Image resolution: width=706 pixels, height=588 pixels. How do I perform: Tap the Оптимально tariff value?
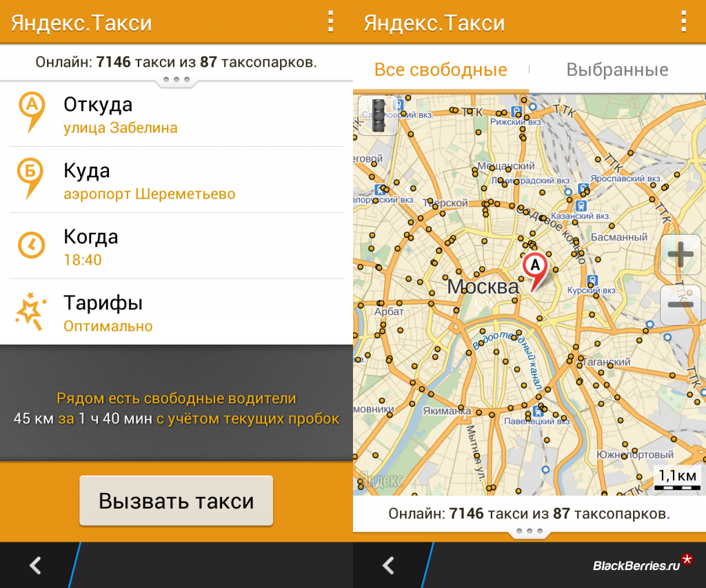pyautogui.click(x=108, y=326)
